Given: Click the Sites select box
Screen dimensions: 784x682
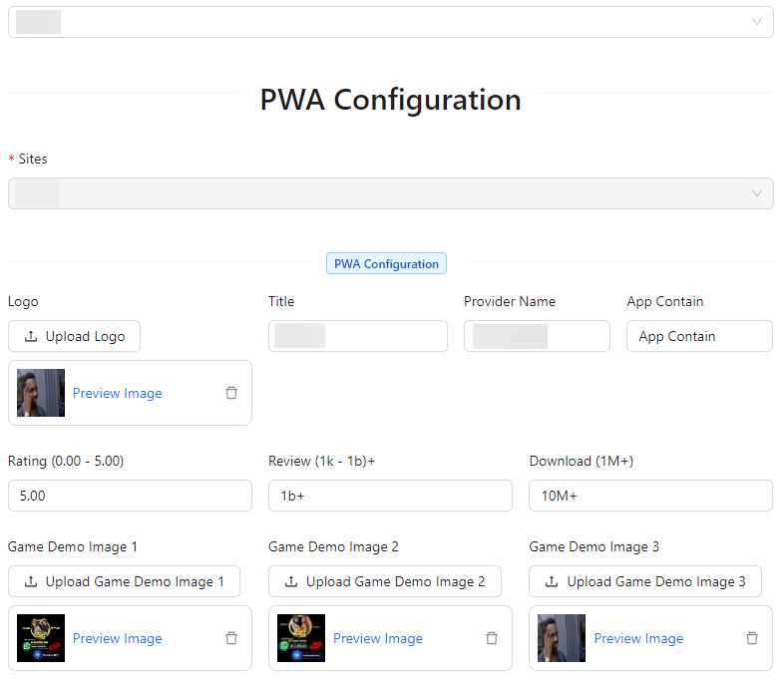Looking at the screenshot, I should click(391, 193).
